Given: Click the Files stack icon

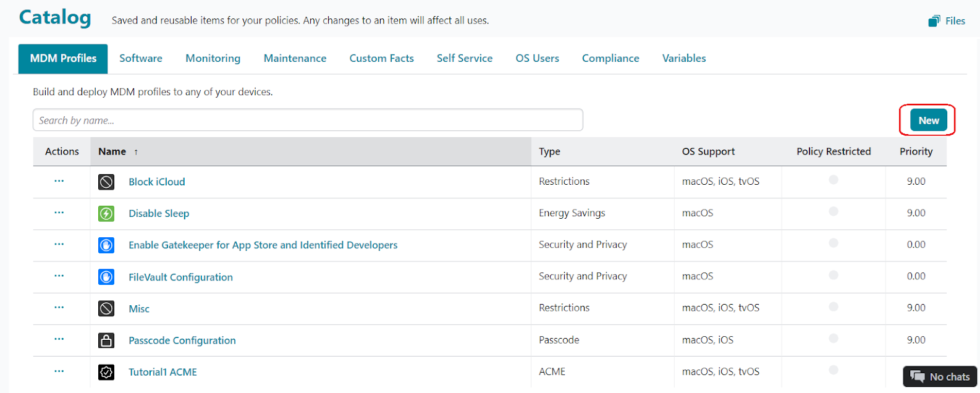Looking at the screenshot, I should pos(934,21).
